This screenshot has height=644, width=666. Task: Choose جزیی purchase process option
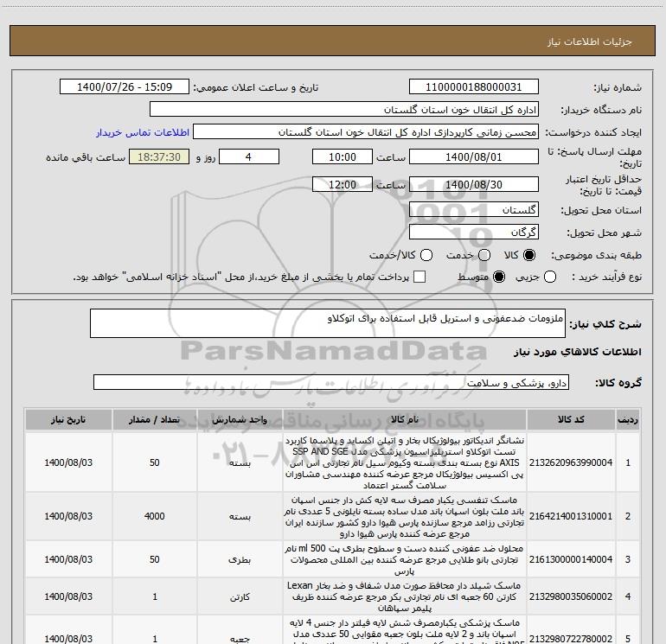(x=549, y=277)
